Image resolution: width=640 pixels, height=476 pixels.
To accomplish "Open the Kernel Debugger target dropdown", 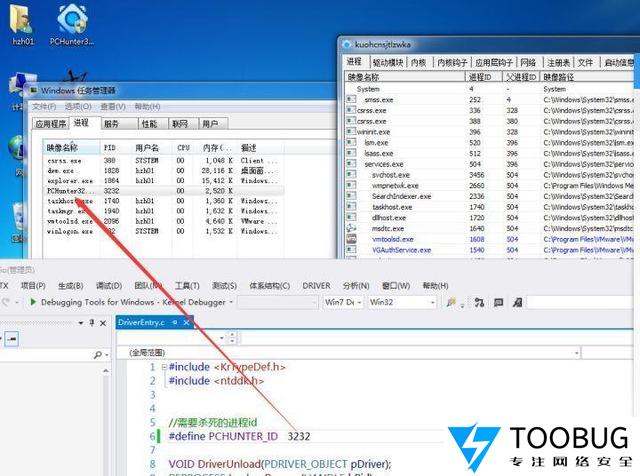I will [231, 302].
